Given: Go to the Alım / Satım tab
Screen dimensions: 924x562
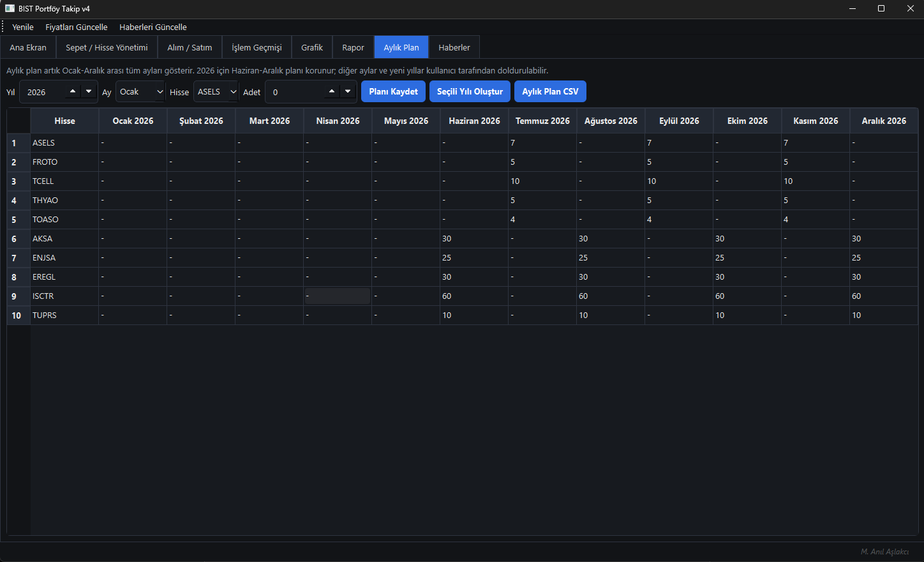Looking at the screenshot, I should pyautogui.click(x=190, y=47).
